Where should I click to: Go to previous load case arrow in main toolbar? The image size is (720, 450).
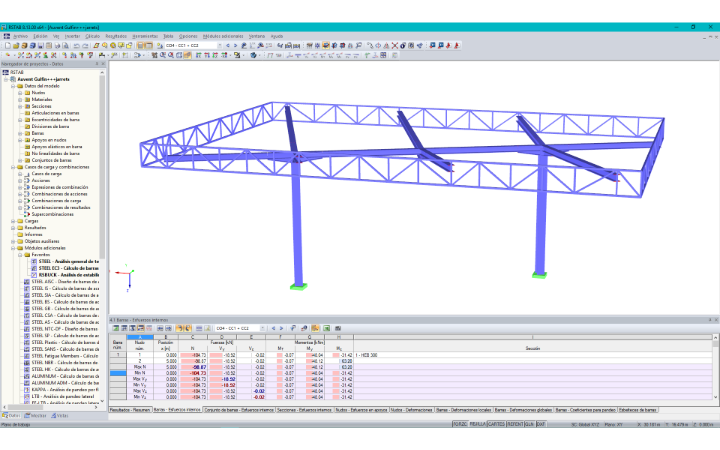(x=228, y=45)
